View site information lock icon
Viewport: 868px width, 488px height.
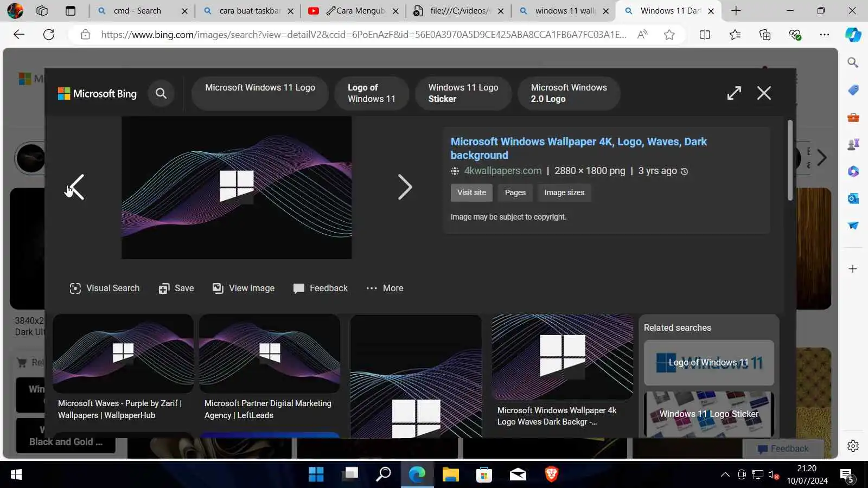[85, 35]
